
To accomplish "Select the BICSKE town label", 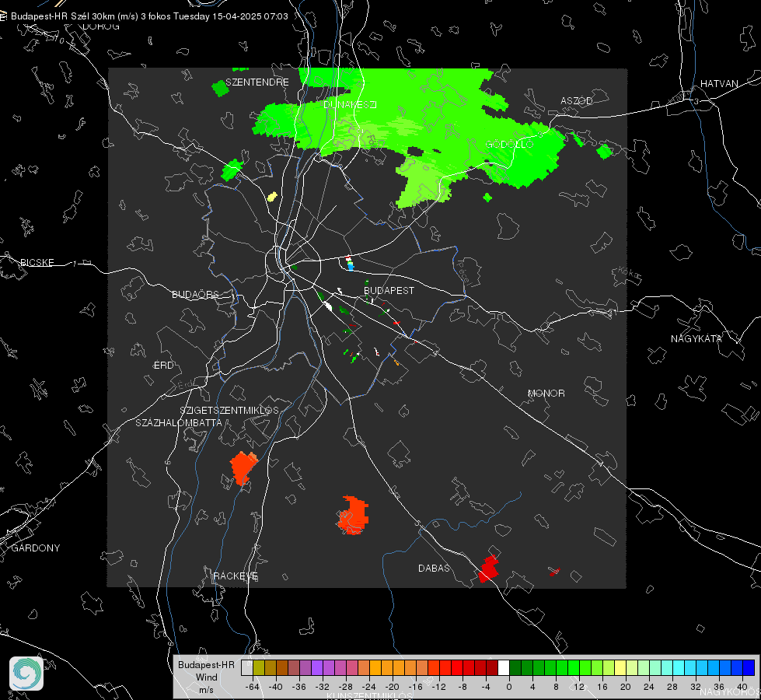I will 37,262.
